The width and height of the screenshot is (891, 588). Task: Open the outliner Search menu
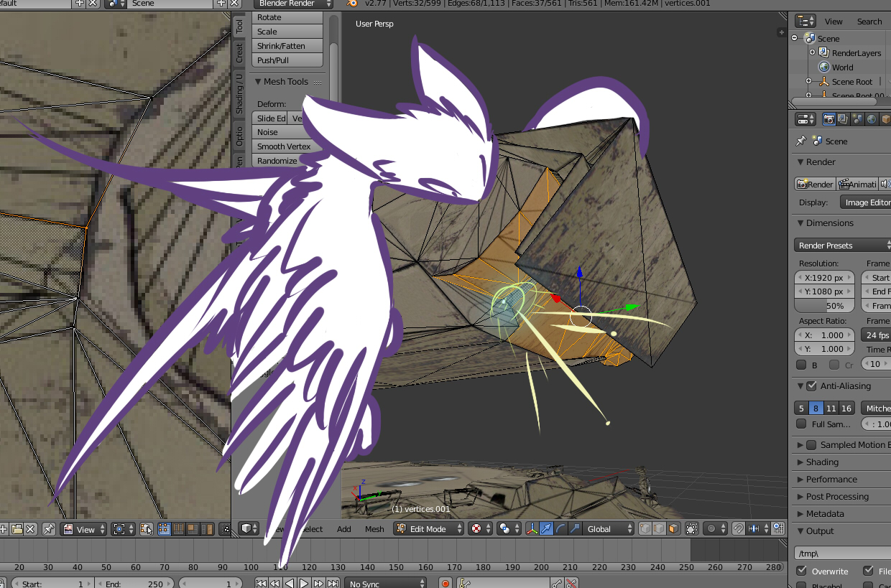click(869, 22)
